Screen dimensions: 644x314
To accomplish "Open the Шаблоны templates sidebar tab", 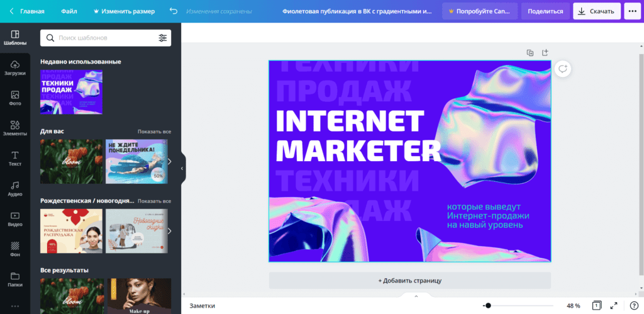I will (15, 37).
